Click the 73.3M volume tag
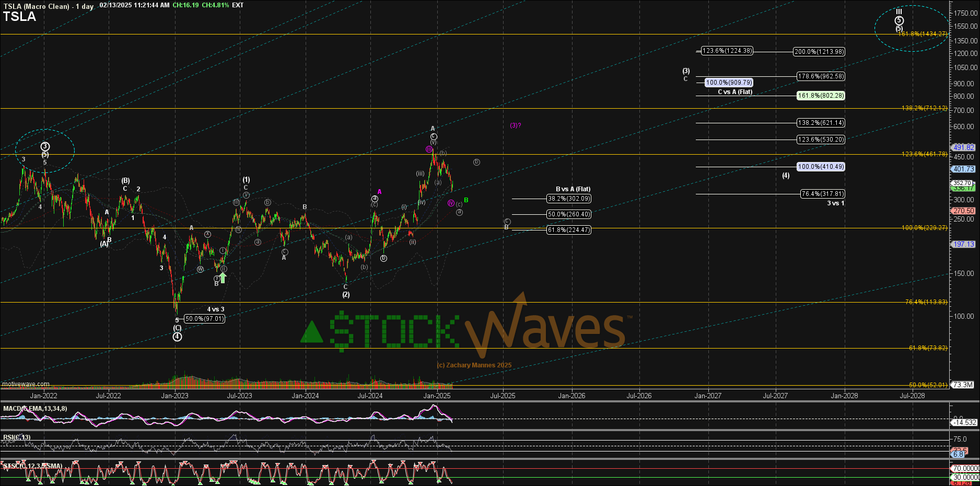The height and width of the screenshot is (486, 980). pos(963,385)
